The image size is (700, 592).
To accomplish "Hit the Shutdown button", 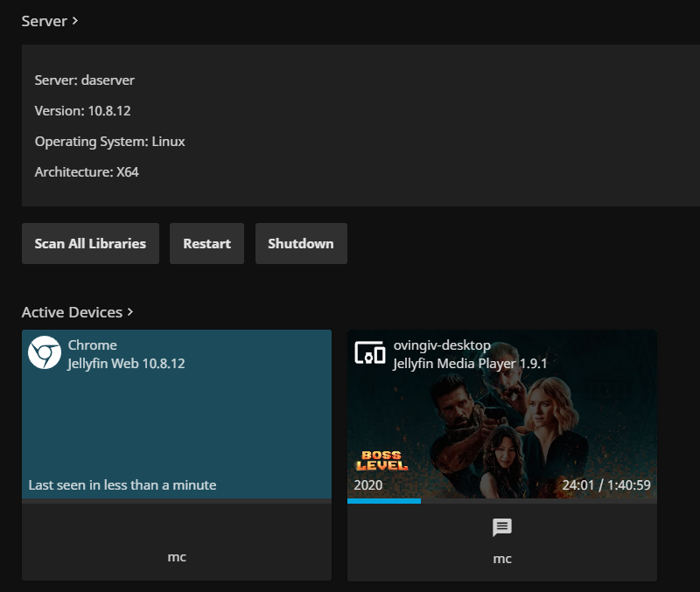I will point(301,244).
